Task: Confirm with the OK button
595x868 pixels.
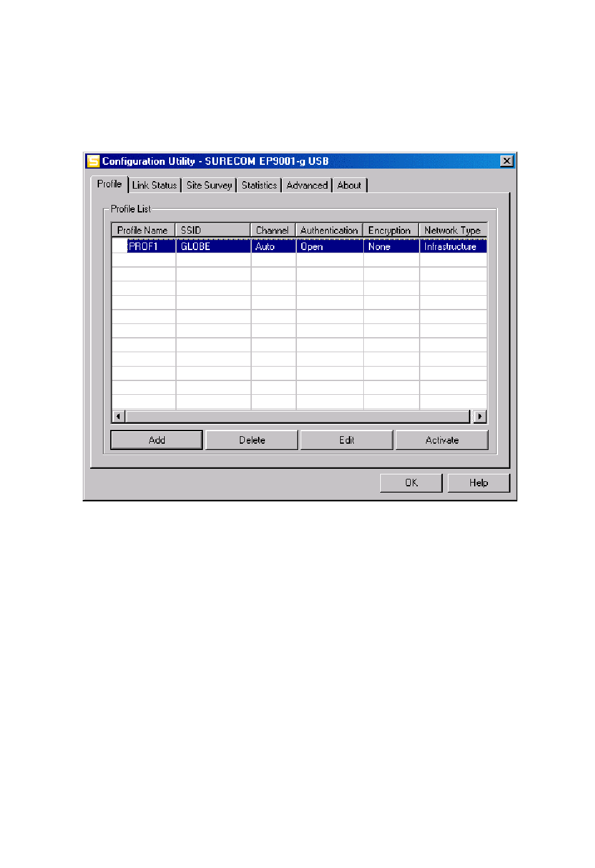Action: [x=411, y=483]
